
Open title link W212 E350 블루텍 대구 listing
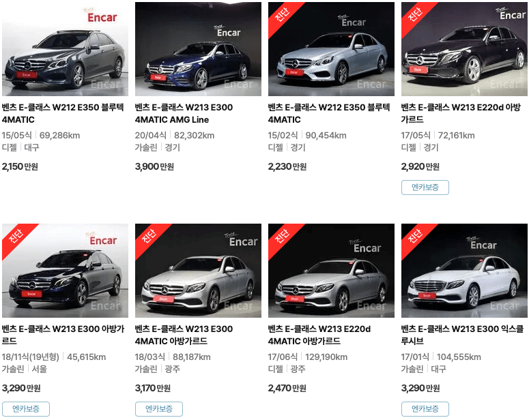[x=63, y=113]
